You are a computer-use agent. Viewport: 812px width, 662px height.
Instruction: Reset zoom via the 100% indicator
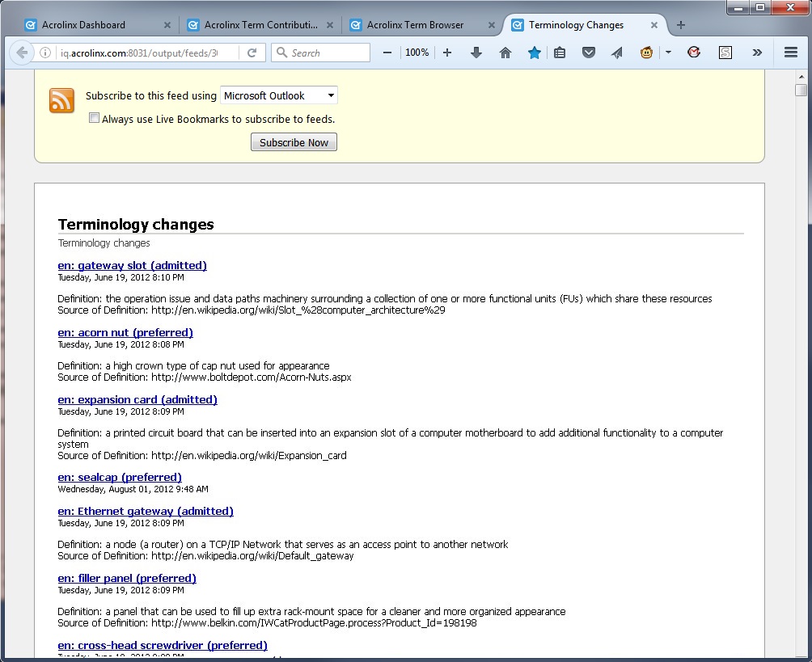coord(417,53)
